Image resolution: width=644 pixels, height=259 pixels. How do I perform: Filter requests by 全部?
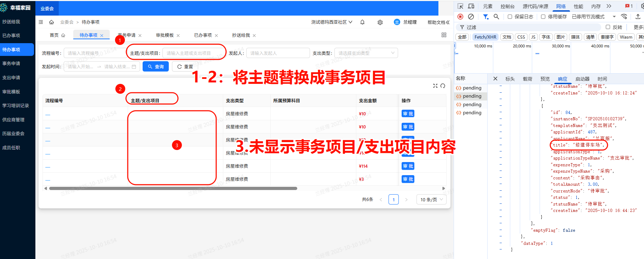[462, 37]
